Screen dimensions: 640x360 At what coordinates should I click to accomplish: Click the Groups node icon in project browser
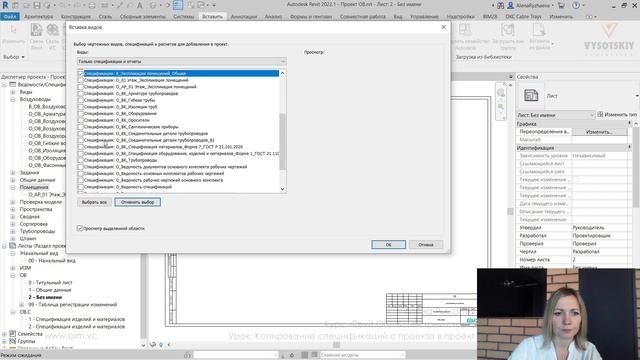[13, 341]
